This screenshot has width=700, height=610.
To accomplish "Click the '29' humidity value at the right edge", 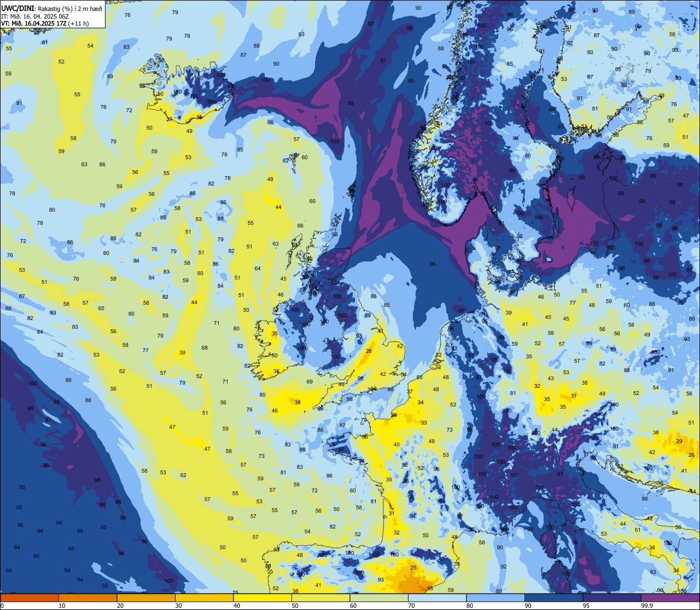I will click(x=679, y=441).
